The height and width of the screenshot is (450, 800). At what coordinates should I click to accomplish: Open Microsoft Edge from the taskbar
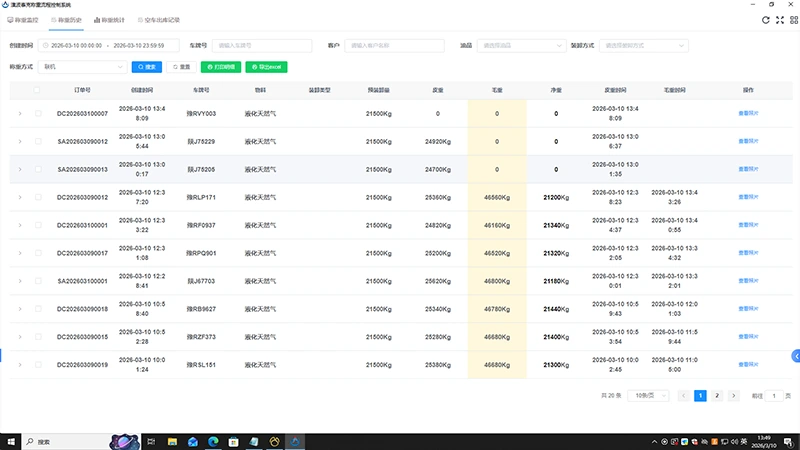(x=213, y=442)
